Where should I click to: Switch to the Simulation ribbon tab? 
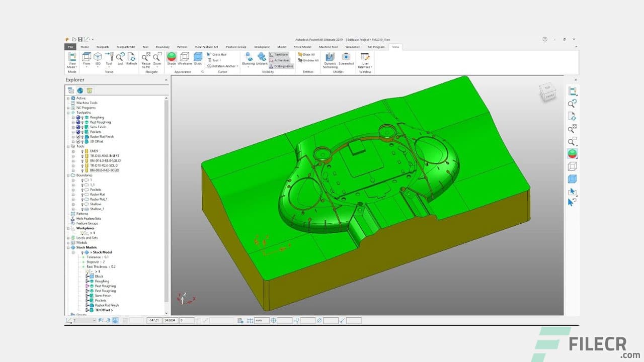352,47
